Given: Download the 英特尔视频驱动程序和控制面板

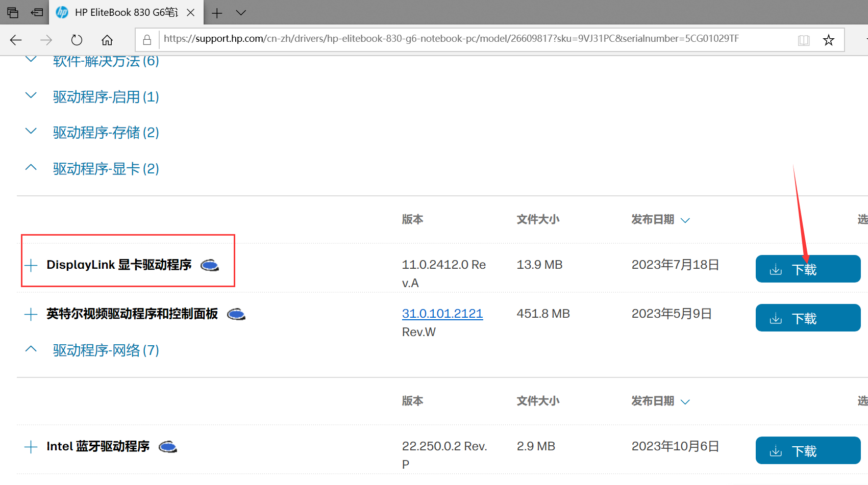Looking at the screenshot, I should pyautogui.click(x=808, y=318).
